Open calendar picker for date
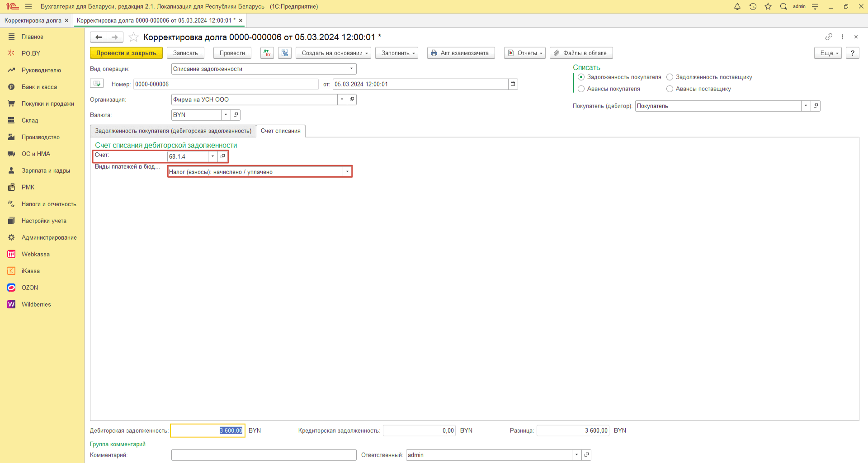Viewport: 868px width, 463px height. pos(513,84)
